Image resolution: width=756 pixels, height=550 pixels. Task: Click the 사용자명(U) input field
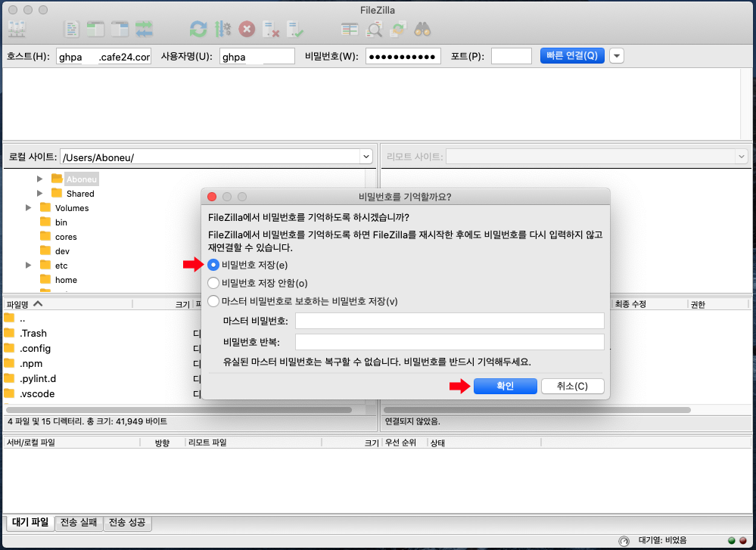point(257,57)
